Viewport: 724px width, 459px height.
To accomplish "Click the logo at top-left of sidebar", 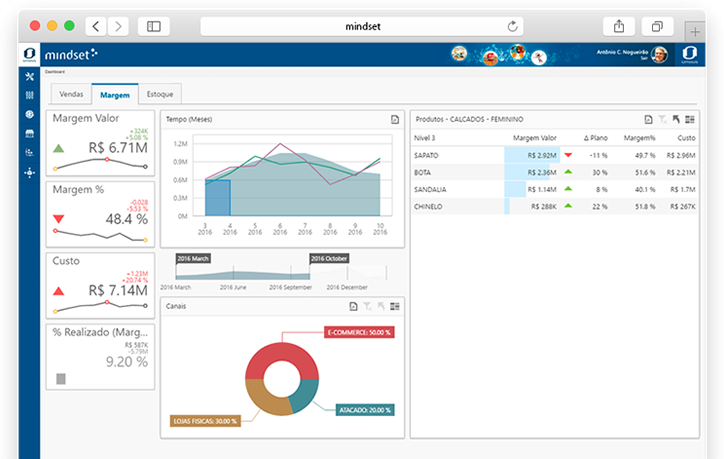I will coord(30,54).
